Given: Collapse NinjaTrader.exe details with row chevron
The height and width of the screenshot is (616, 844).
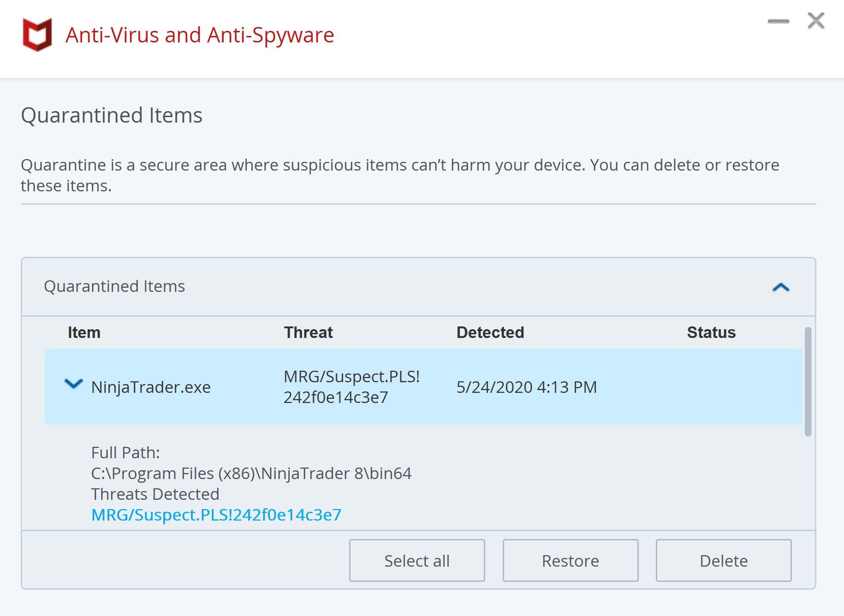Looking at the screenshot, I should [73, 384].
